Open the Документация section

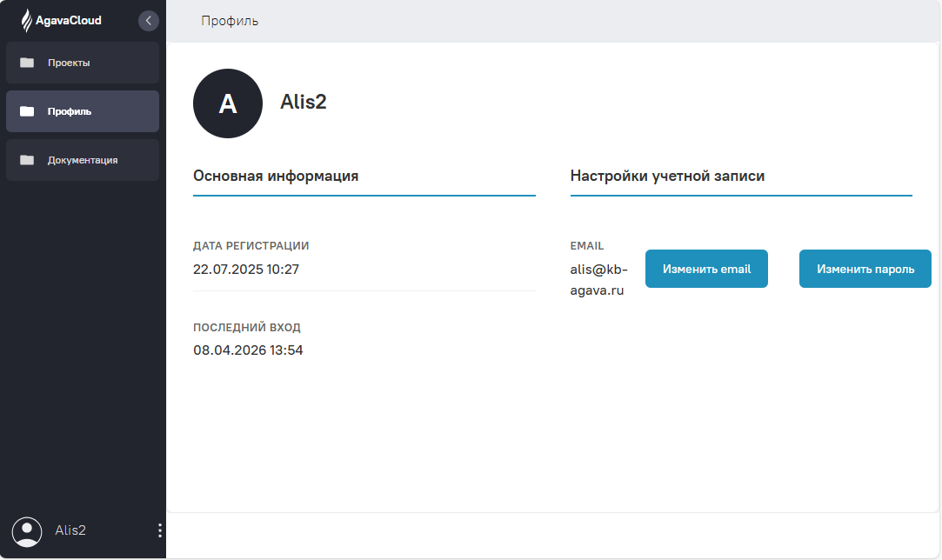tap(82, 160)
